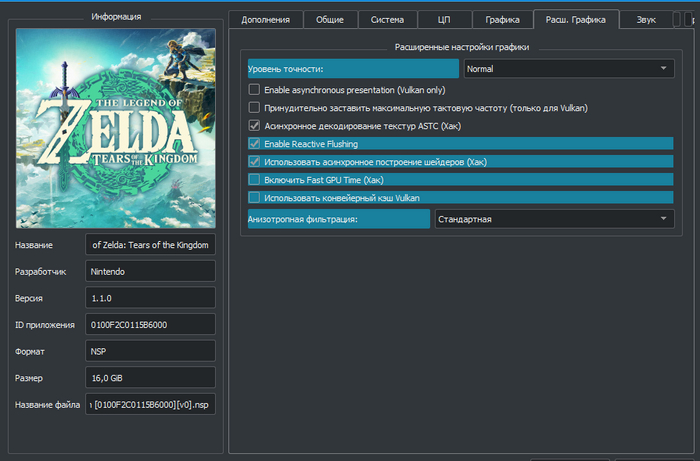The width and height of the screenshot is (700, 461).
Task: Enable the Включить Fast GPU Time option
Action: pyautogui.click(x=254, y=180)
